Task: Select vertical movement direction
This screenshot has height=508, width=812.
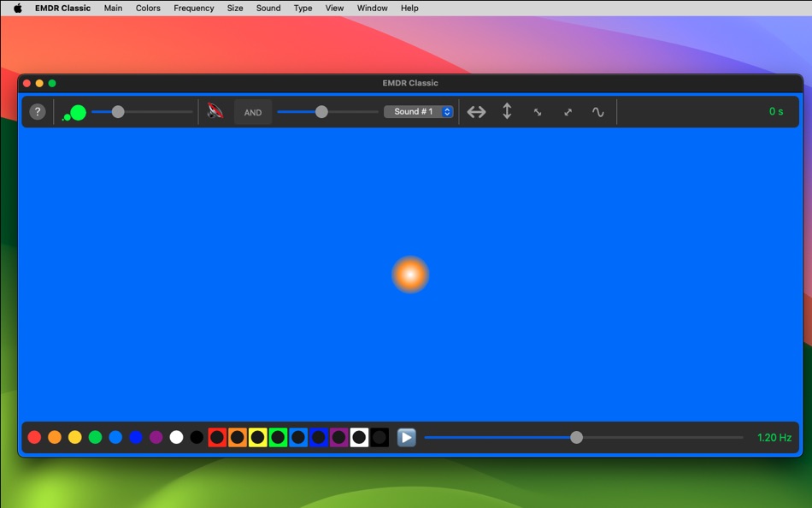Action: [x=507, y=111]
